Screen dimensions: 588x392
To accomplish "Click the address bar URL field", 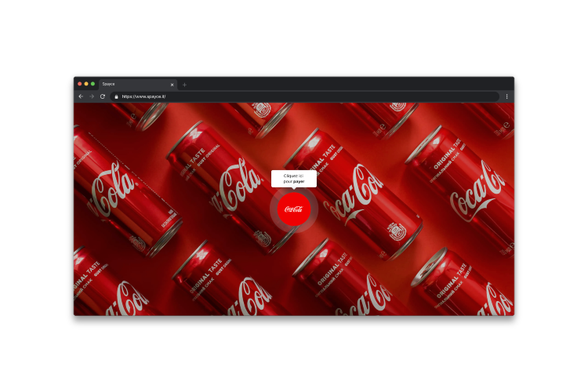I will coord(305,96).
